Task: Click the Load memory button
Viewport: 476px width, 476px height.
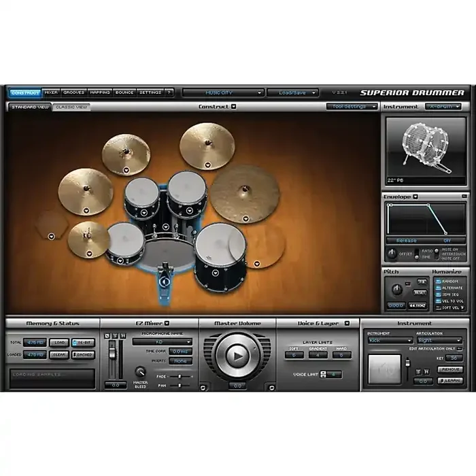Action: (59, 343)
